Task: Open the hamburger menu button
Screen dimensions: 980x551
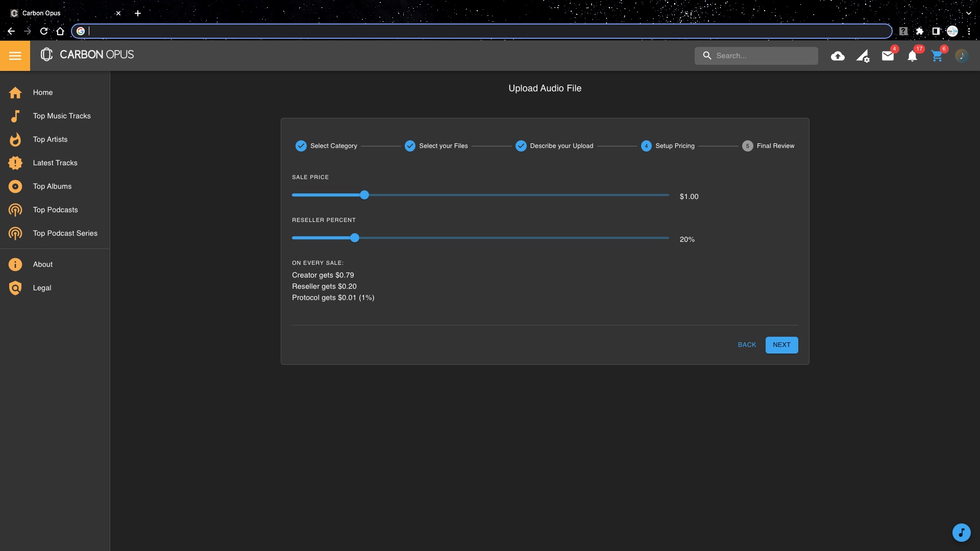Action: click(x=15, y=56)
